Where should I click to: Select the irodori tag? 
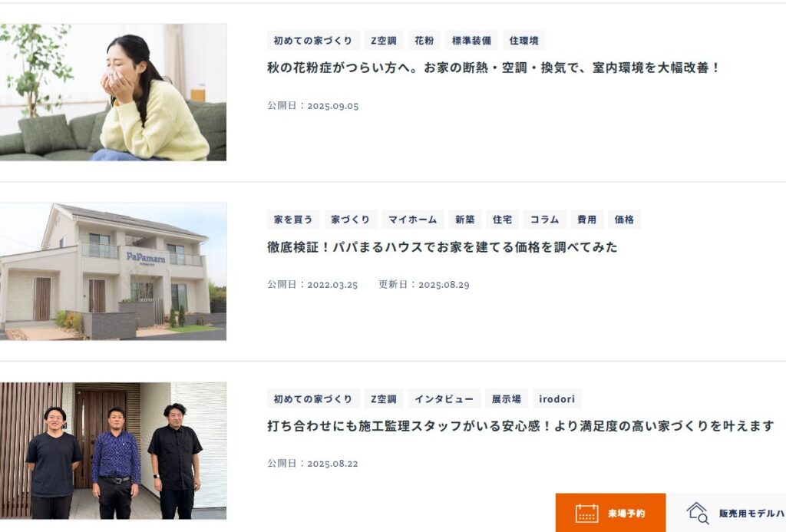pyautogui.click(x=557, y=399)
